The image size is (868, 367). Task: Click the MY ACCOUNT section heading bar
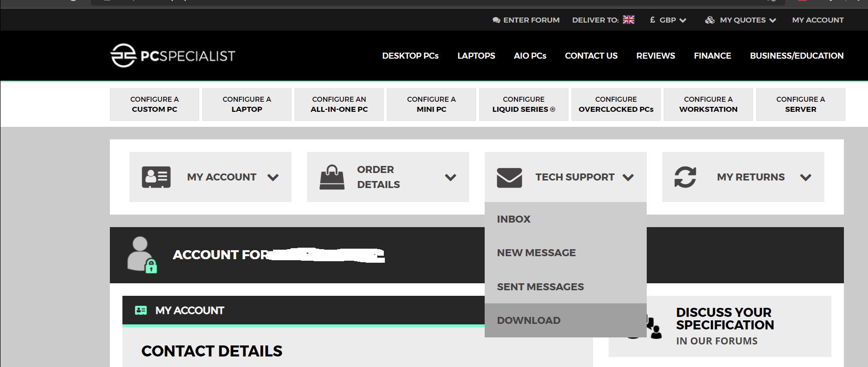[x=304, y=310]
